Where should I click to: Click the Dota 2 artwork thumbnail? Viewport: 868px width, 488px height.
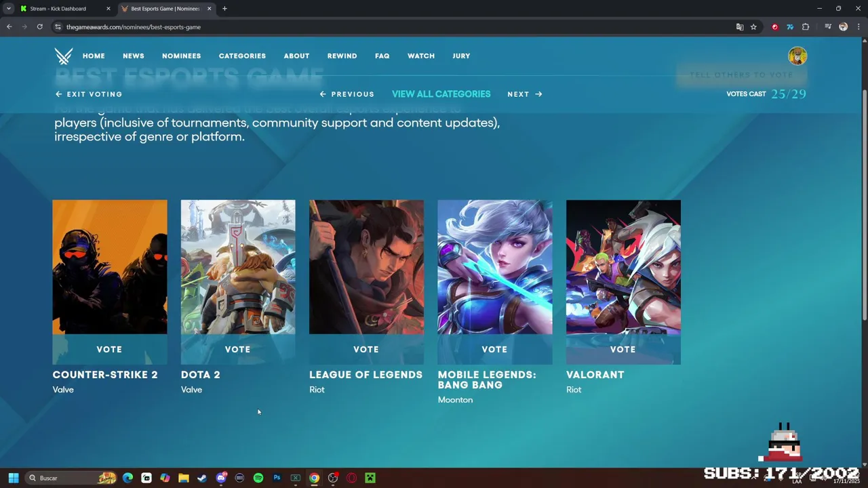[238, 267]
